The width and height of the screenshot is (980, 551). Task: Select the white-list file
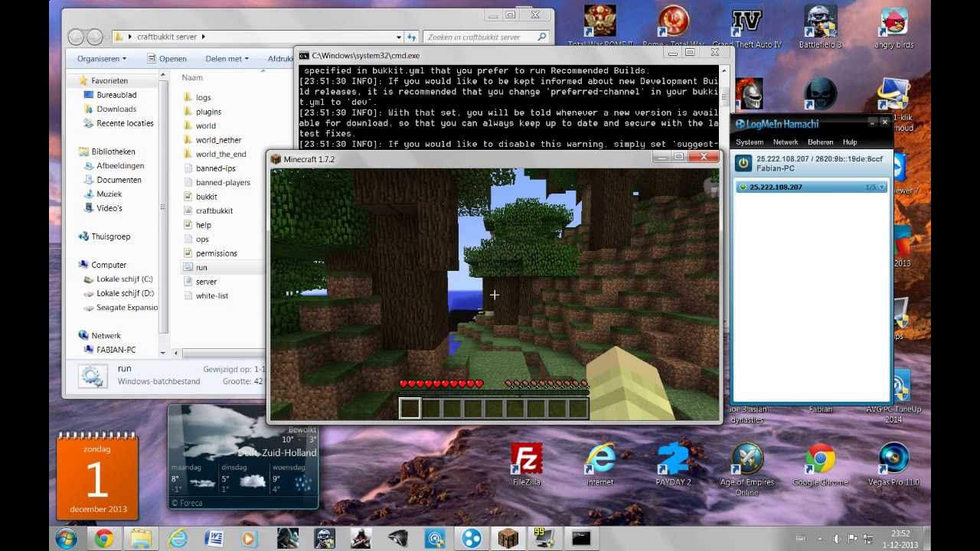[x=211, y=295]
